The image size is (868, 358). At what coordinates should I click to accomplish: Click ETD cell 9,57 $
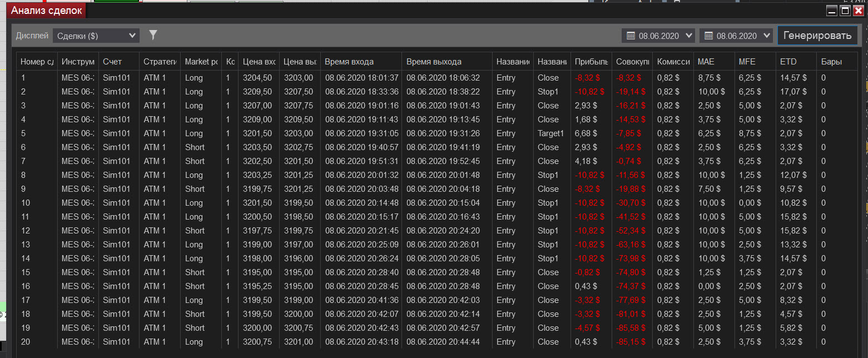792,189
